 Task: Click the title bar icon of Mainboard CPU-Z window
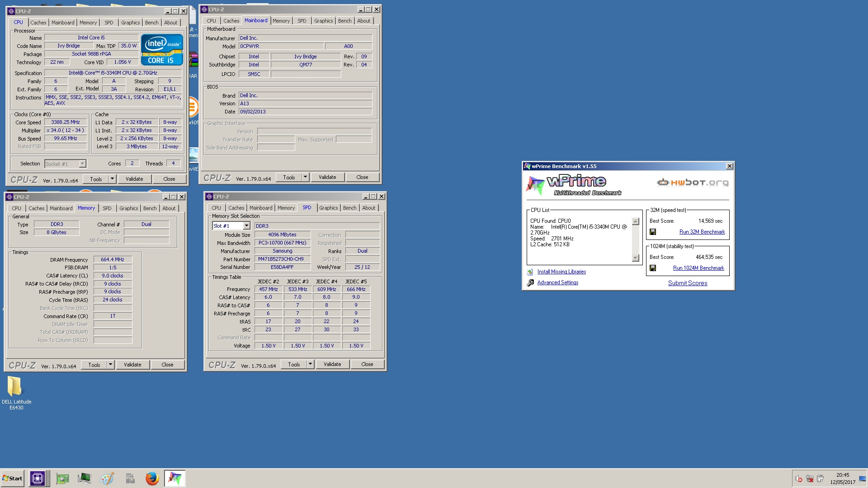(x=204, y=9)
